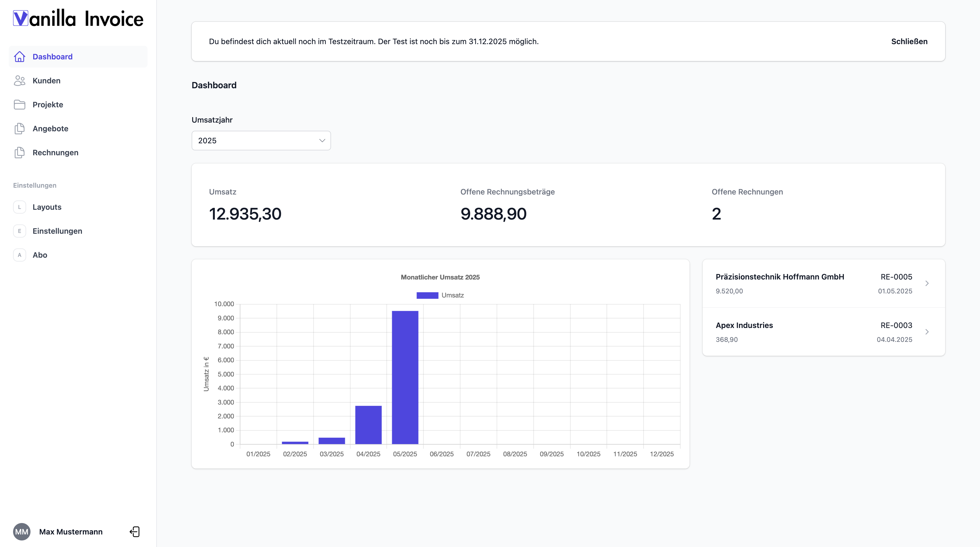This screenshot has width=980, height=547.
Task: Expand invoice RE-0003 chevron arrow
Action: [x=927, y=332]
